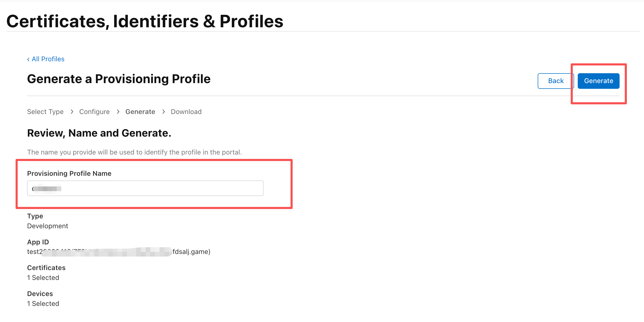
Task: Click the Provisioning Profile Name label
Action: 69,173
